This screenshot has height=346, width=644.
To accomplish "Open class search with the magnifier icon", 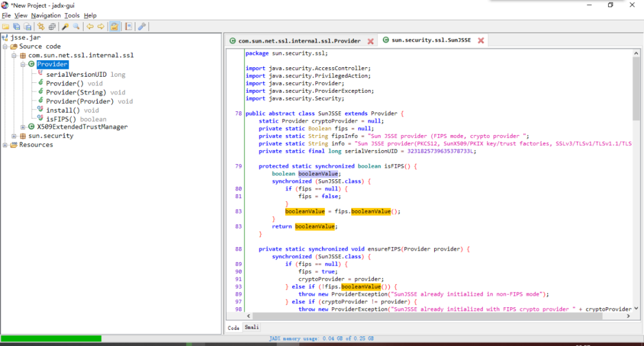I will click(76, 27).
